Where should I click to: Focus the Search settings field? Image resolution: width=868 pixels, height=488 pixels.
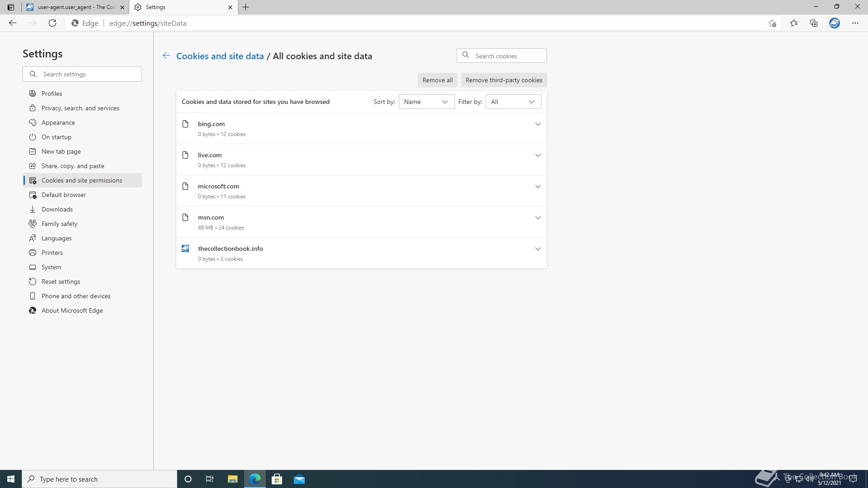tap(82, 74)
